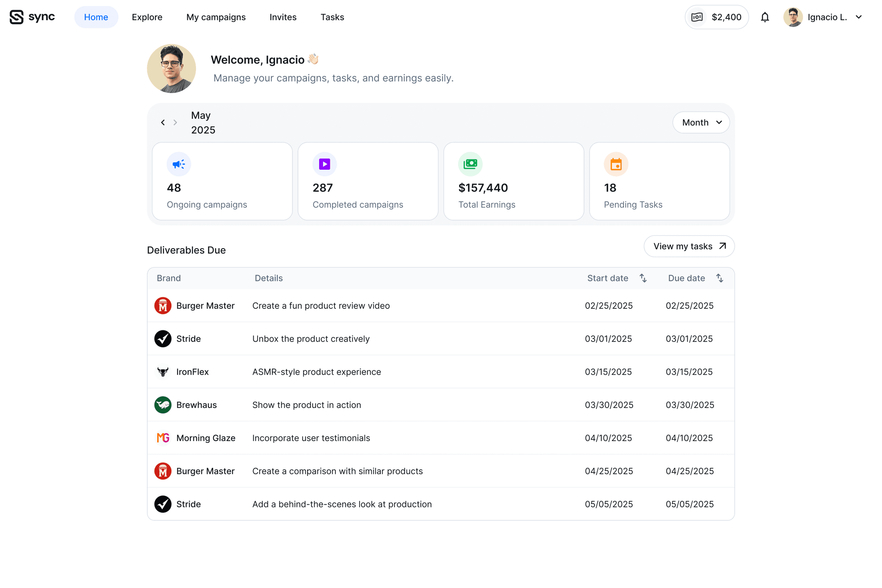Screen dimensions: 882x588
Task: Go to previous month with left chevron
Action: [162, 122]
